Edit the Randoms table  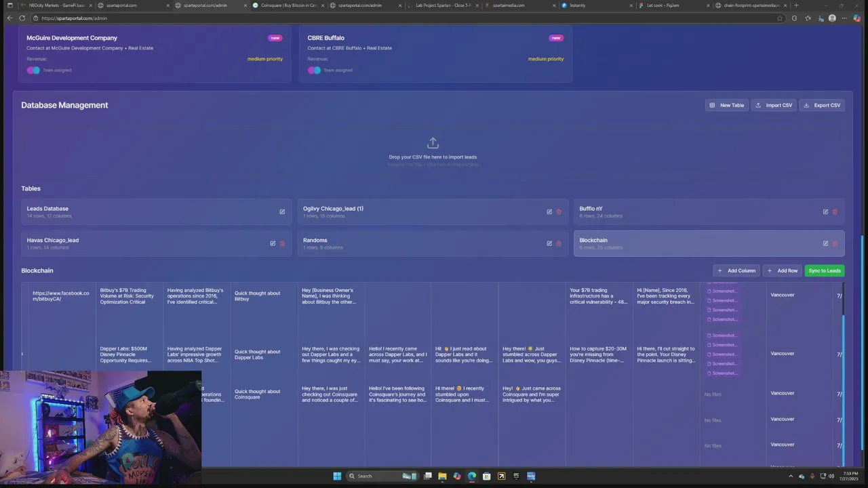(x=549, y=243)
